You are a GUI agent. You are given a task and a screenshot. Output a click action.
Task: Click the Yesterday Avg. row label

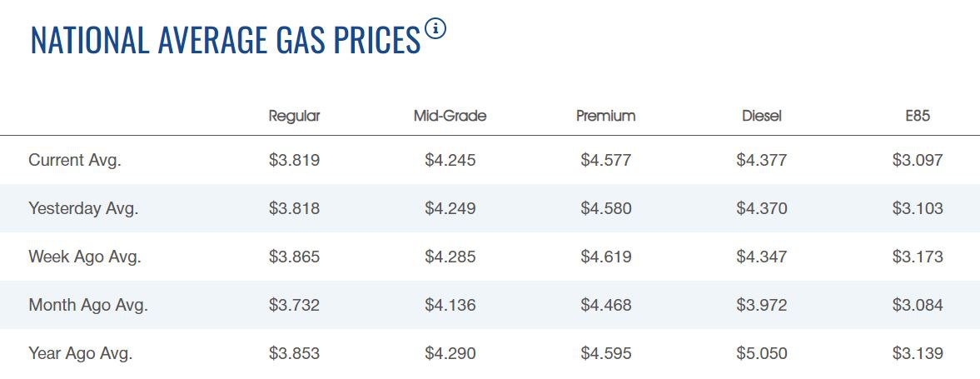tap(83, 208)
